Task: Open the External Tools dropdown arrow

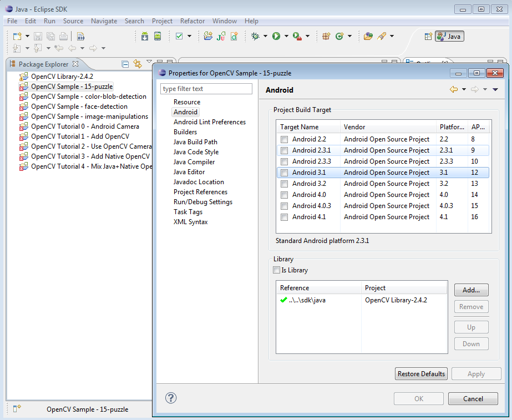Action: 307,36
